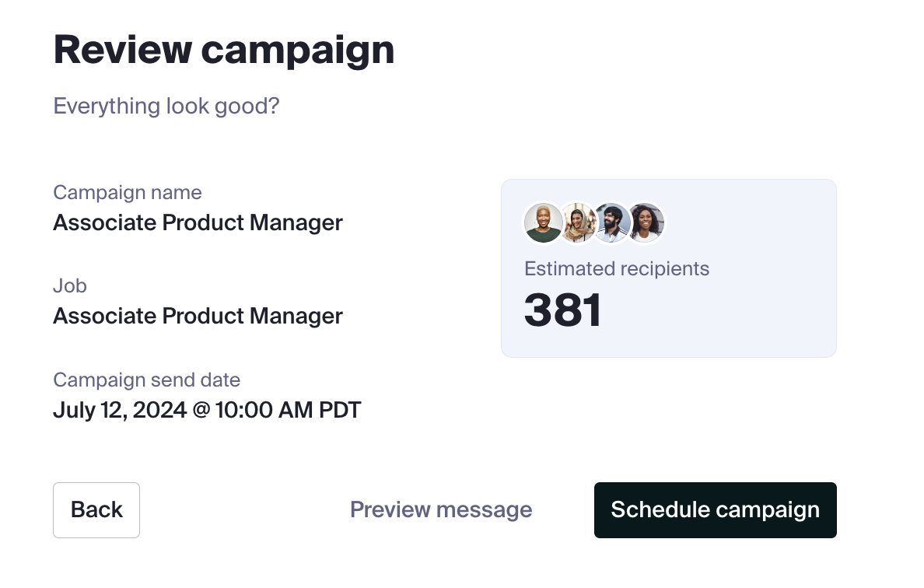This screenshot has width=924, height=588.
Task: Select the fourth, rightmost recipient avatar
Action: tap(646, 223)
